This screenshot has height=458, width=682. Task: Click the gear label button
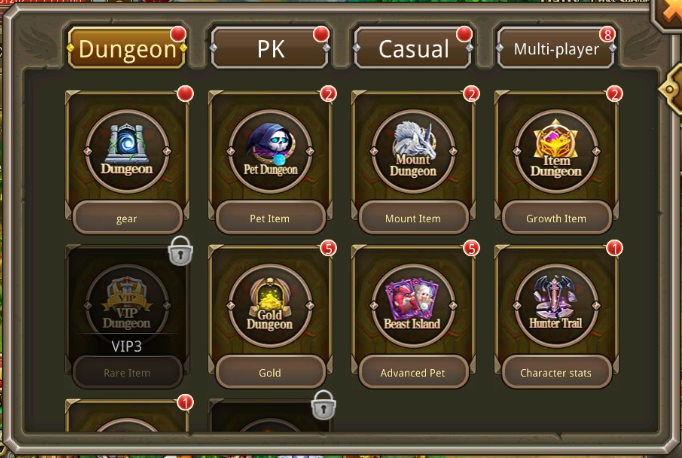click(x=127, y=218)
